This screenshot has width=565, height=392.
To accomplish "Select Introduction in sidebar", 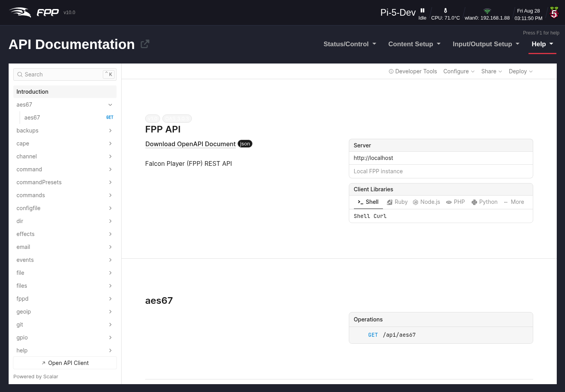I will coord(65,92).
